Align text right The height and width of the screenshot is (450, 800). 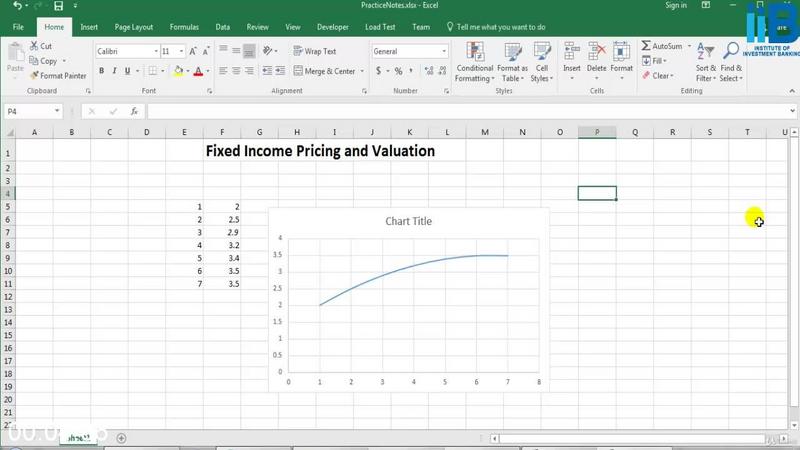tap(249, 71)
